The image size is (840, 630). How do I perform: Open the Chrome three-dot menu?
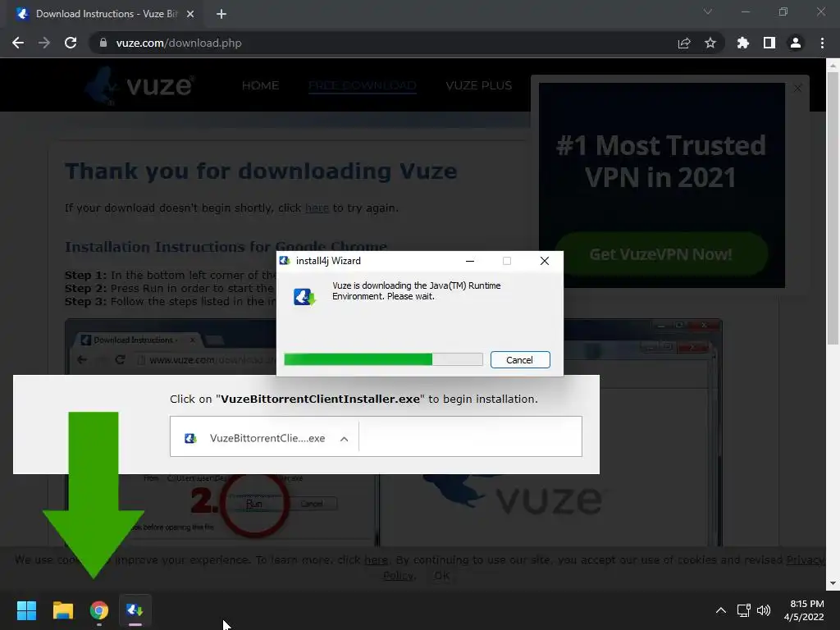click(822, 43)
